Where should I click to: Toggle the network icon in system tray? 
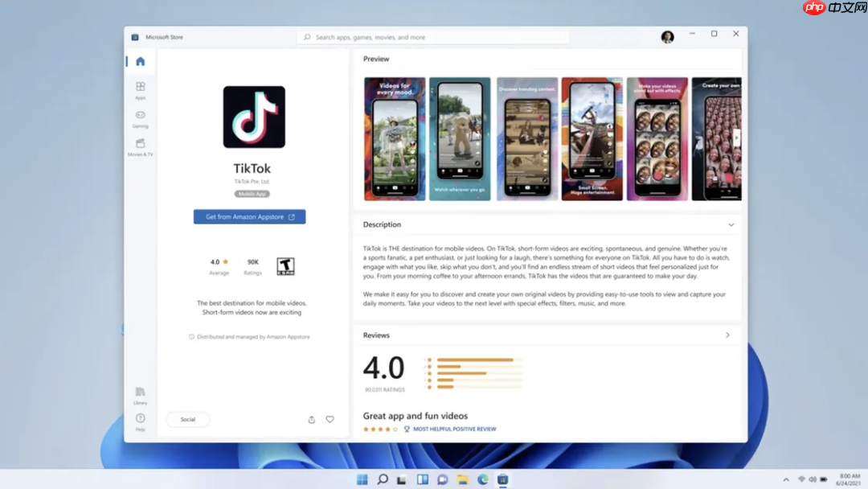coord(801,479)
